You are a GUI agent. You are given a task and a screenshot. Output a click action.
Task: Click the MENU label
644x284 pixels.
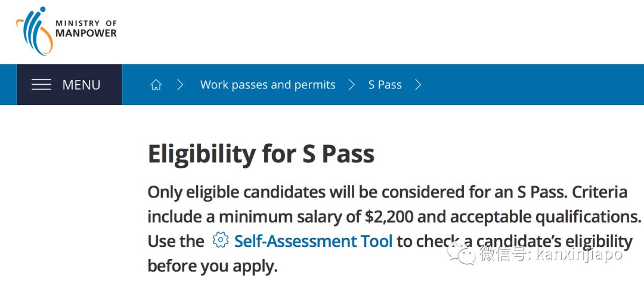point(81,85)
